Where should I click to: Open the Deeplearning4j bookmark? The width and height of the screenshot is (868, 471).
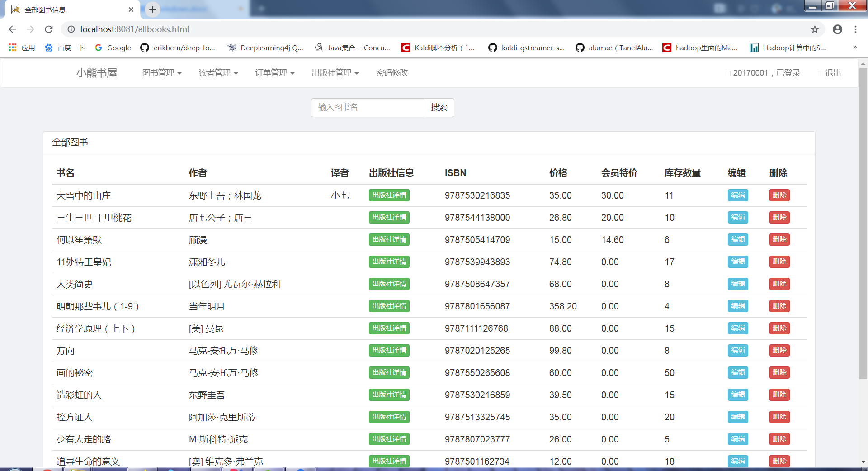[265, 48]
